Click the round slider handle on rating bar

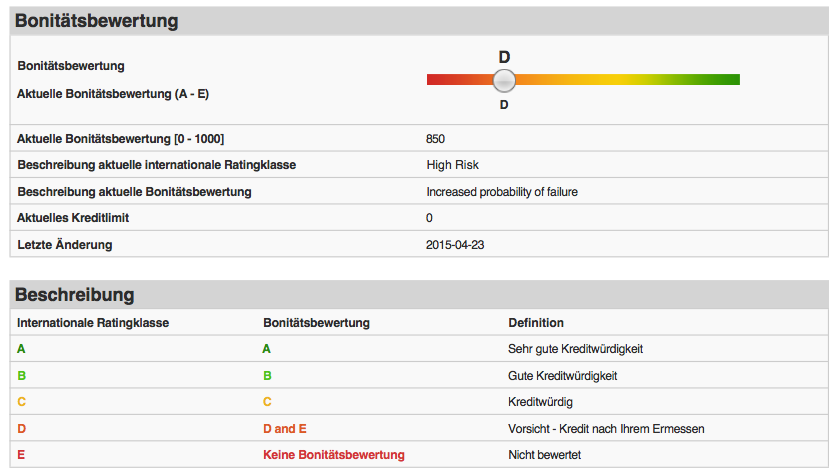pyautogui.click(x=504, y=80)
